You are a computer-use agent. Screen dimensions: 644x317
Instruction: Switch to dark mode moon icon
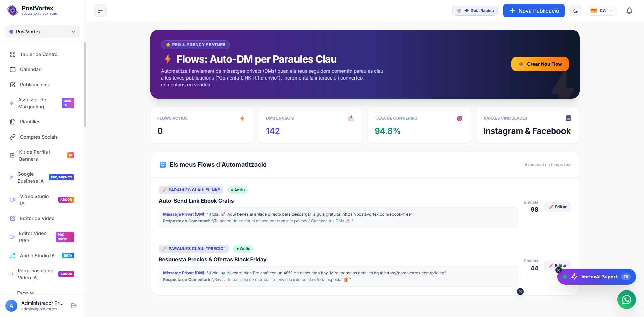(576, 11)
